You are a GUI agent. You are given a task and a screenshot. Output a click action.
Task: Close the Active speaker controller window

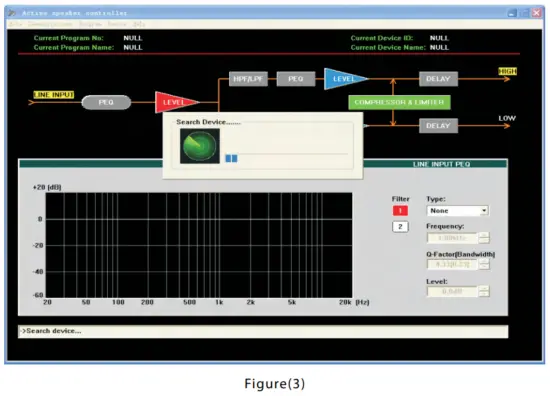(x=537, y=13)
